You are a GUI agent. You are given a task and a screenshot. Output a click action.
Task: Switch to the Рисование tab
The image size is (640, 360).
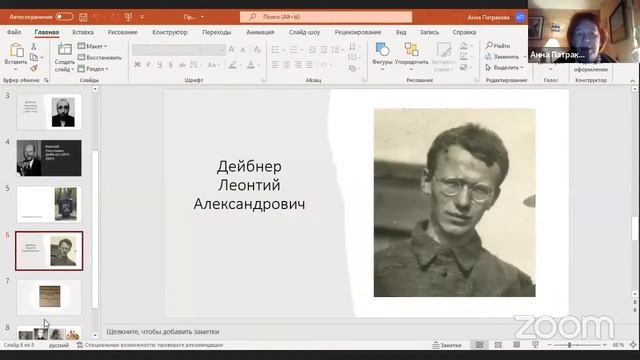(122, 32)
